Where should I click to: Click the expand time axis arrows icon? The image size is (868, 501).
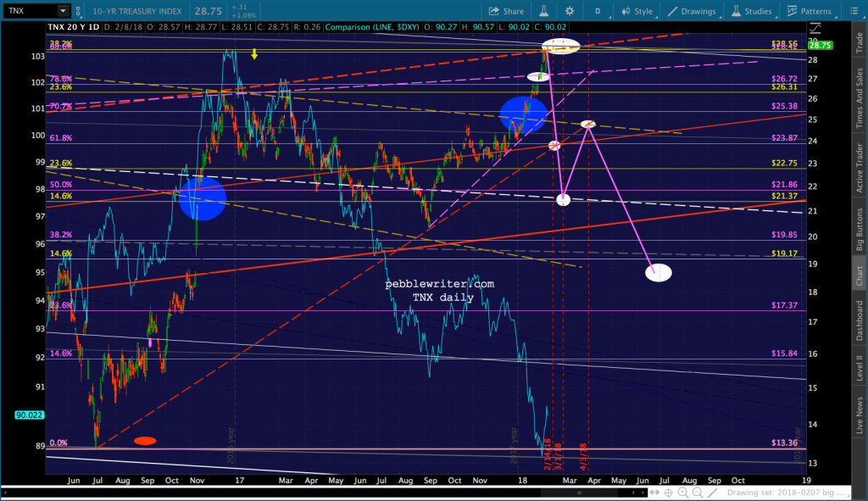click(x=654, y=493)
